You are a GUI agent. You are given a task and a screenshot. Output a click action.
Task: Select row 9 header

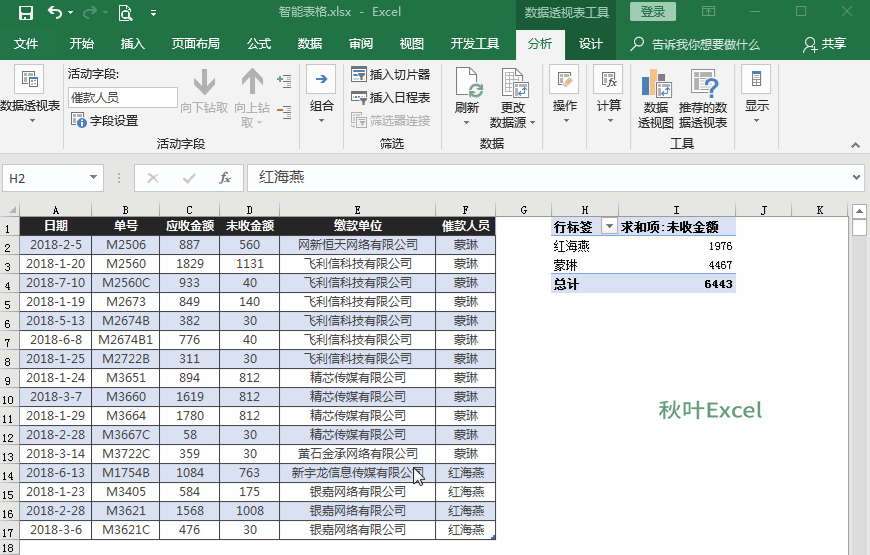8,380
